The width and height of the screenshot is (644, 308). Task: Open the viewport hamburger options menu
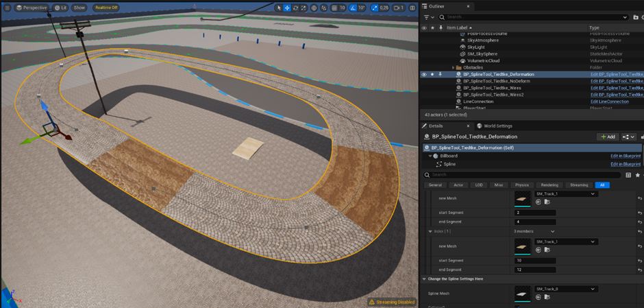click(x=7, y=8)
